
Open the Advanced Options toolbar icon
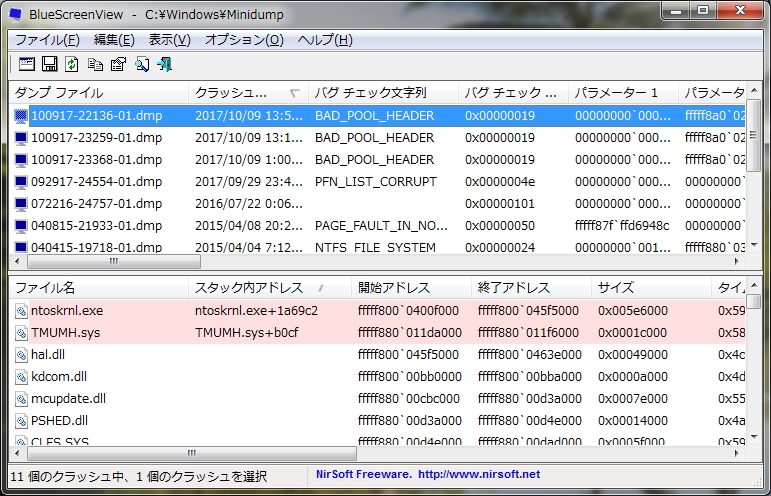tap(27, 64)
